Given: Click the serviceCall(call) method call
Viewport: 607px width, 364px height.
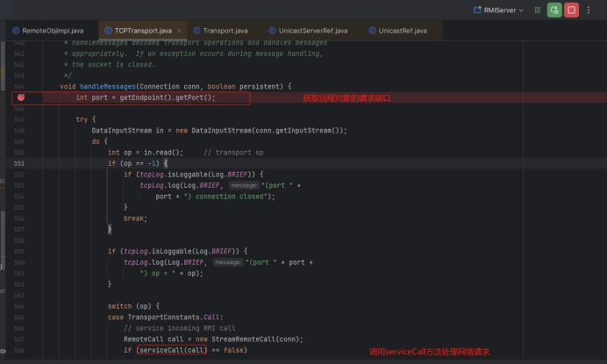Looking at the screenshot, I should (172, 351).
